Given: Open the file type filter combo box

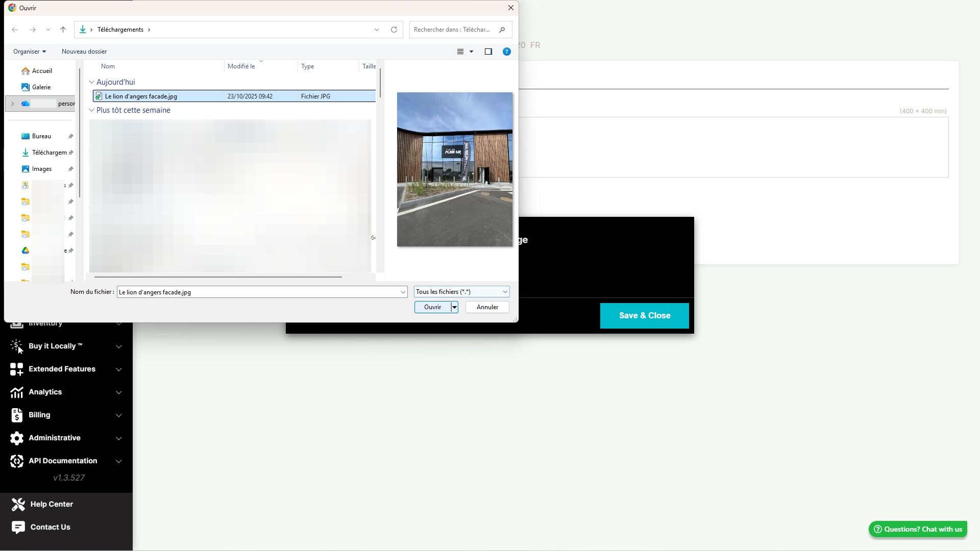Looking at the screenshot, I should 461,292.
